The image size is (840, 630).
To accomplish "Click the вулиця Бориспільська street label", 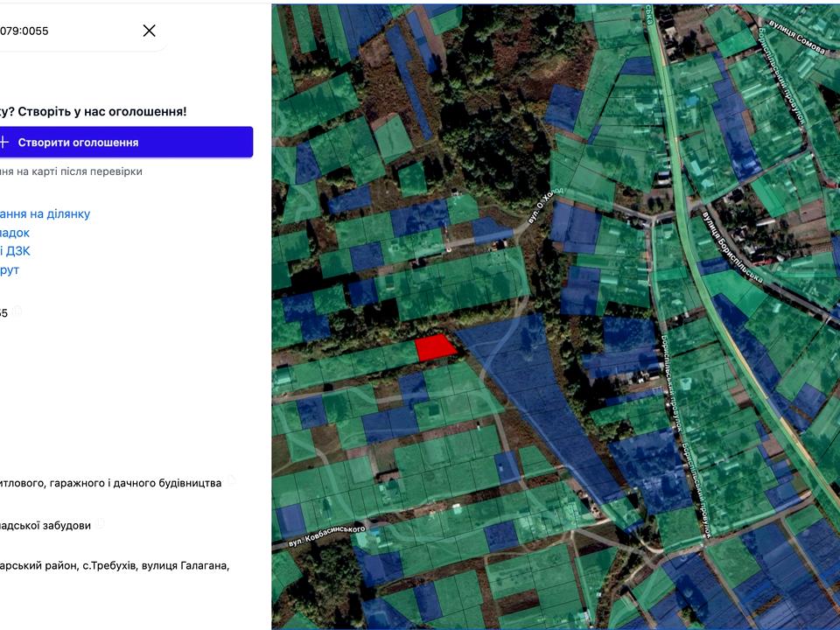I will coord(732,247).
